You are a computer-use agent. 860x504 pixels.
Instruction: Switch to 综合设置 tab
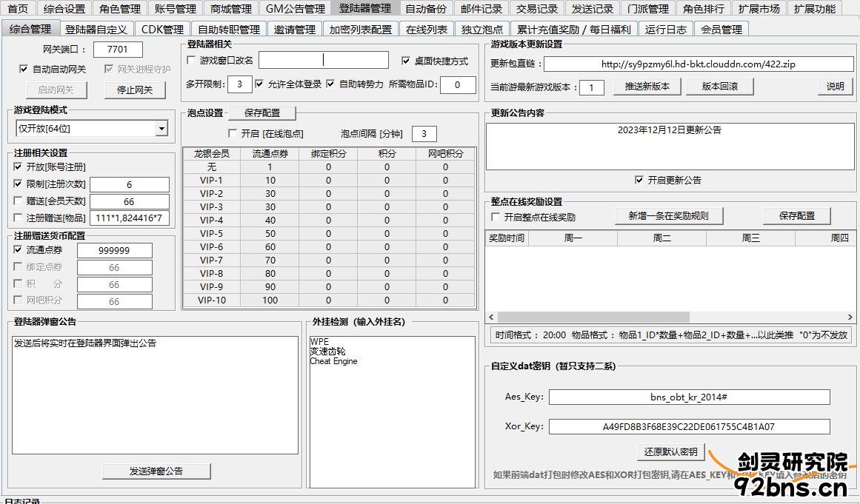click(64, 9)
